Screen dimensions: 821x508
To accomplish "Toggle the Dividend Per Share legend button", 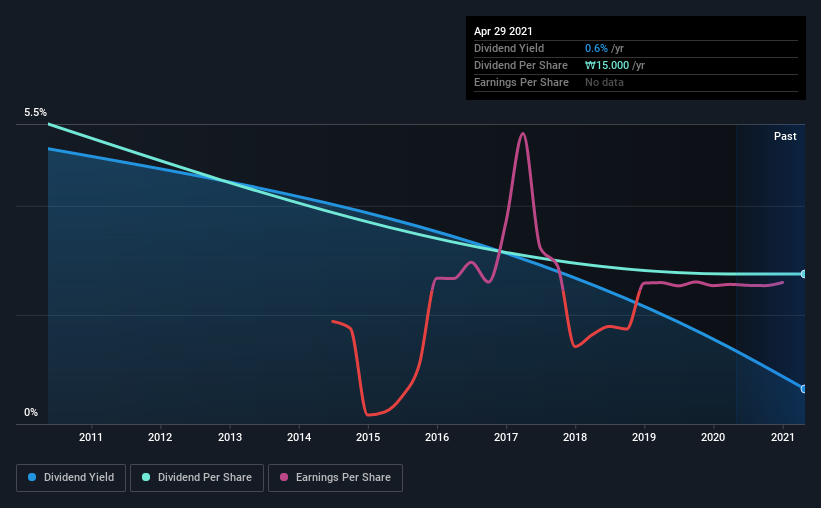I will click(197, 478).
